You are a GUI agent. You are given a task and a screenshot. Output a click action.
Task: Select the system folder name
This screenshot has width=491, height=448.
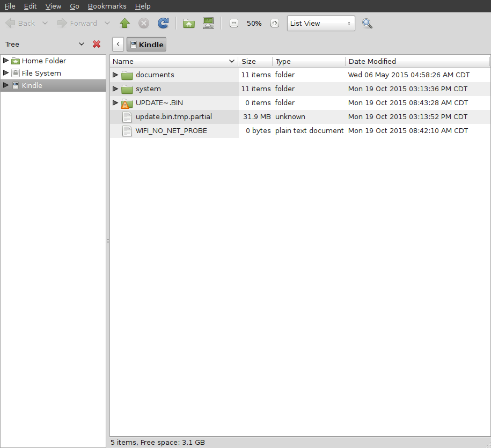point(148,89)
